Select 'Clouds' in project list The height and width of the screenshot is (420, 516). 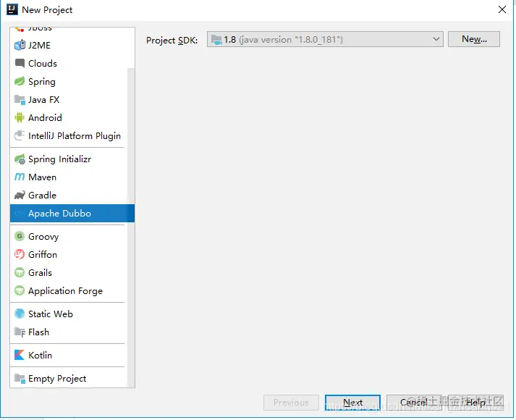(69, 63)
